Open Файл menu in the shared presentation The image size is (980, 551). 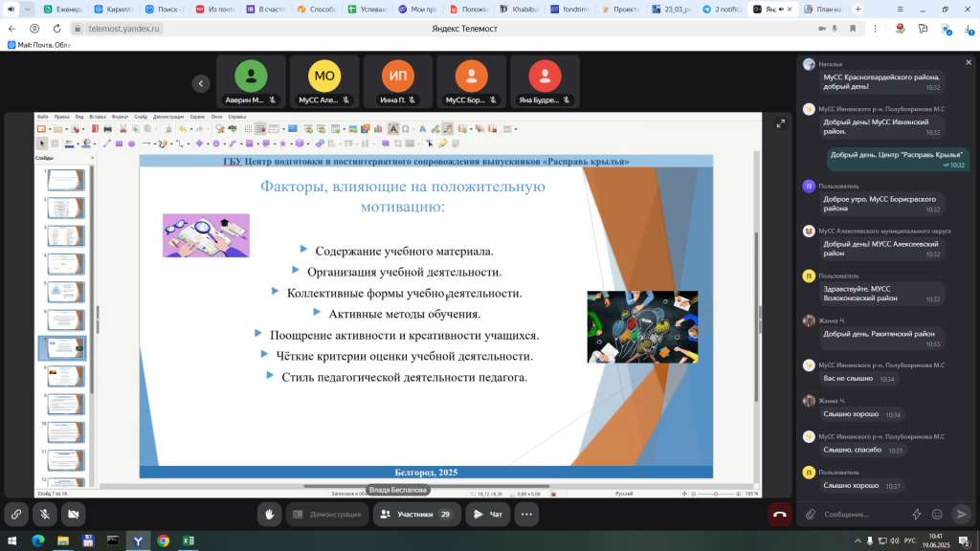pos(42,117)
